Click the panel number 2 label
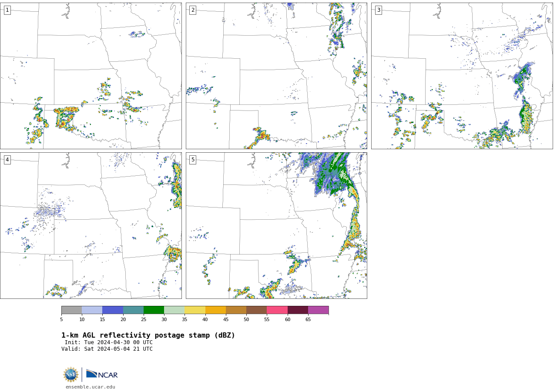 click(x=193, y=10)
